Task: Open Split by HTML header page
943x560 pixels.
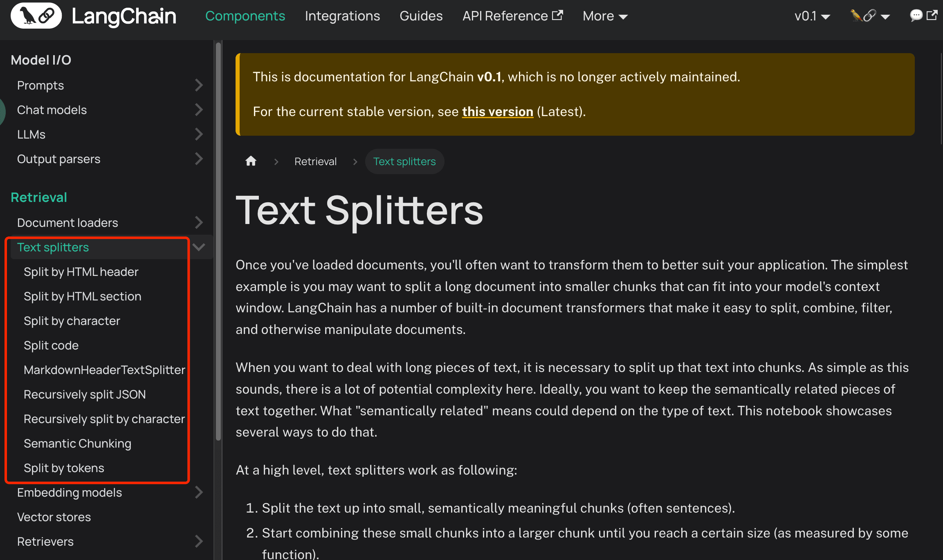Action: [x=81, y=271]
